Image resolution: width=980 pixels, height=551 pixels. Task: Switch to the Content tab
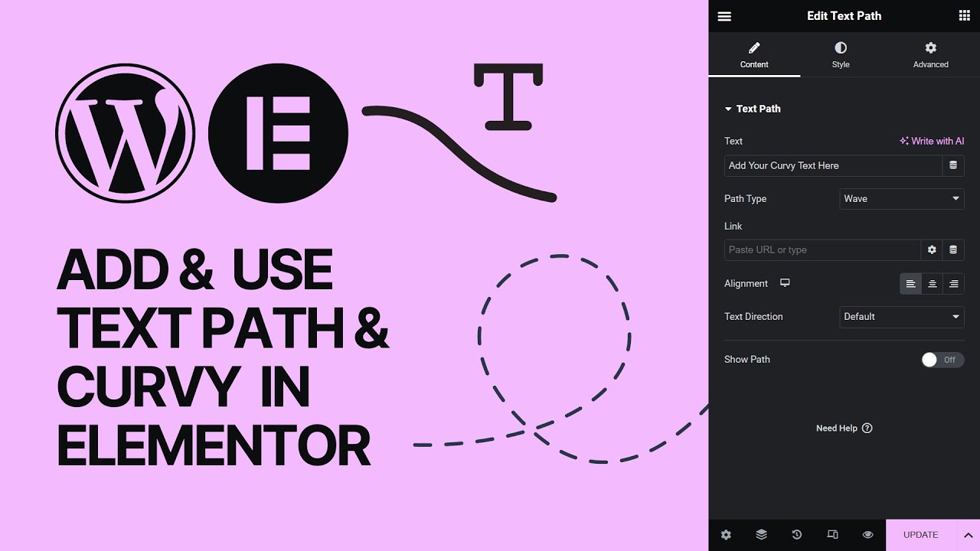coord(754,55)
